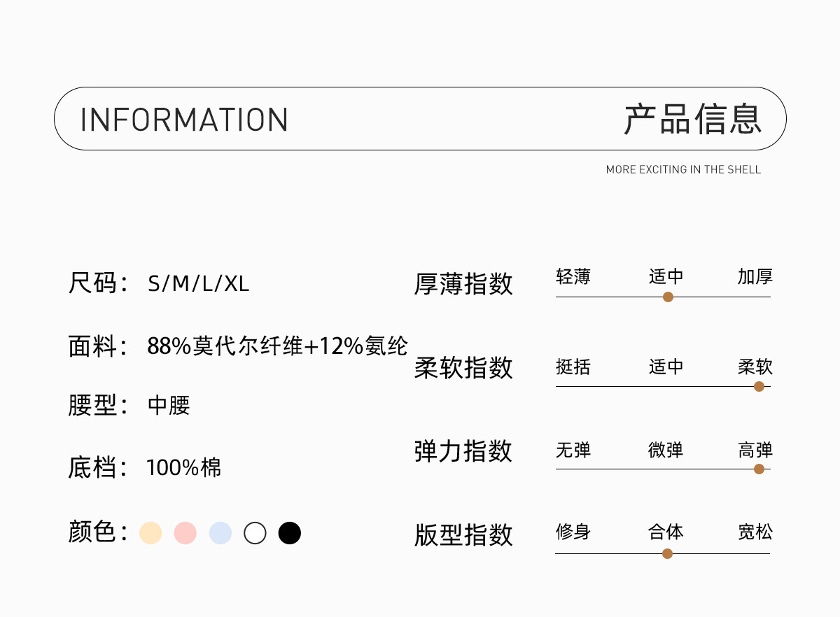Click the 88%莫代尔纤维 fabric text

click(225, 346)
